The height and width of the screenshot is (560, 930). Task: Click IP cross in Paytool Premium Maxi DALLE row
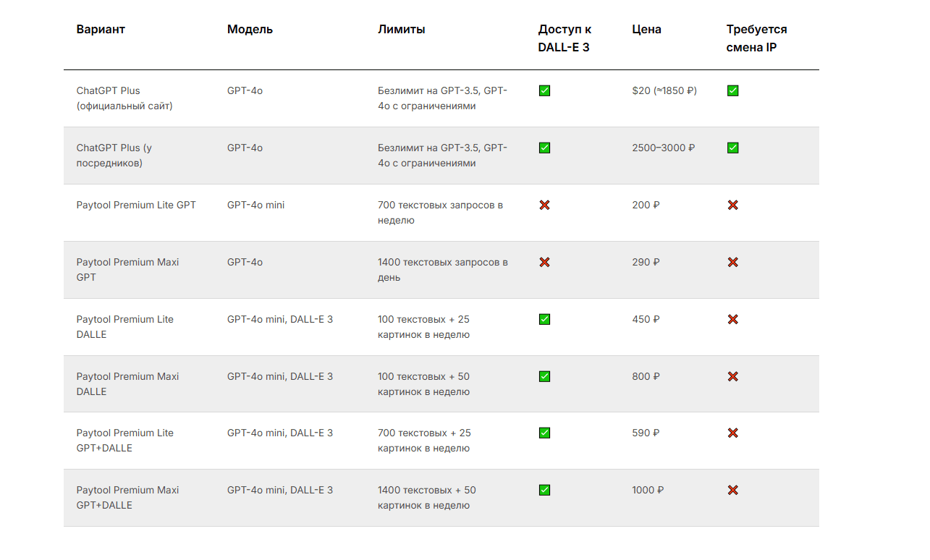point(732,377)
